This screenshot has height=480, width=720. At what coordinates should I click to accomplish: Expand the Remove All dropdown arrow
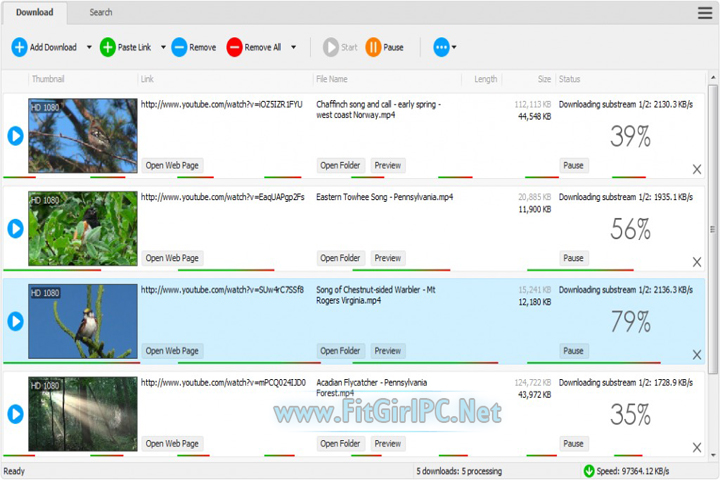pos(293,47)
